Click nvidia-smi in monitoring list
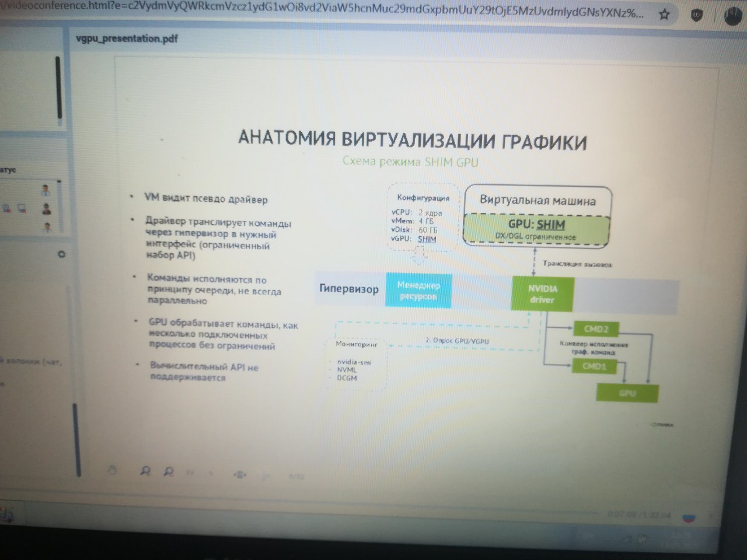 pos(354,362)
